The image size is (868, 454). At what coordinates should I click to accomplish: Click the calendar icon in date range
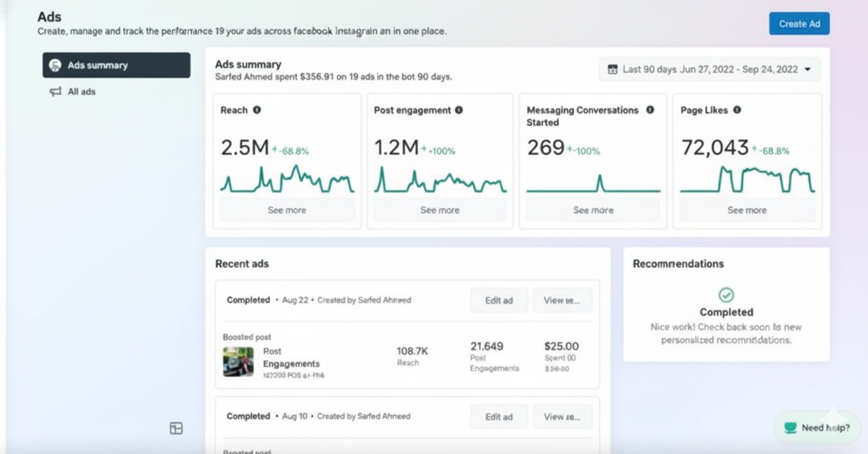click(612, 70)
